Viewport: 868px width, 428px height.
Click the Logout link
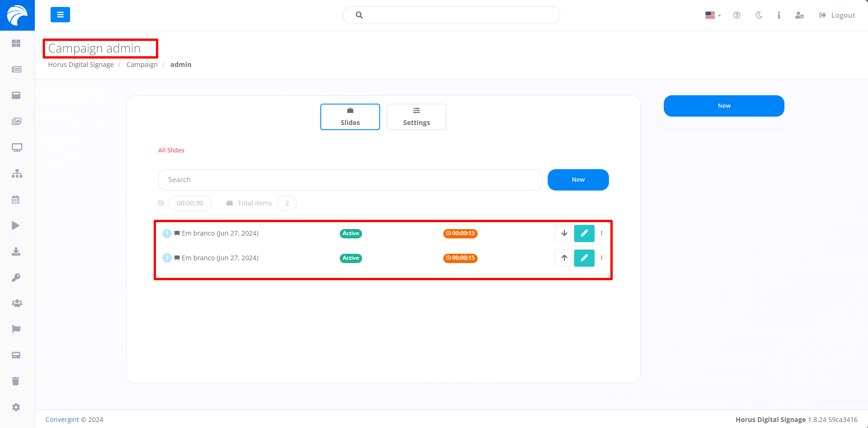837,15
